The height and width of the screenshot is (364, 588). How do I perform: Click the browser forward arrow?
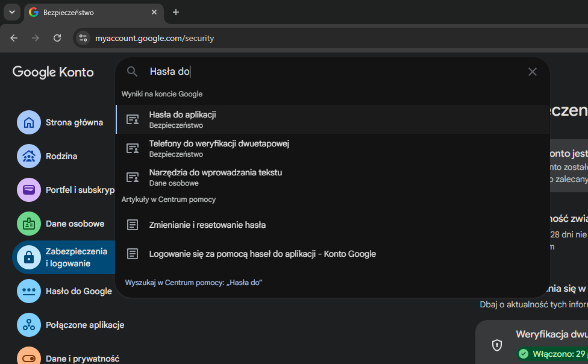click(36, 38)
